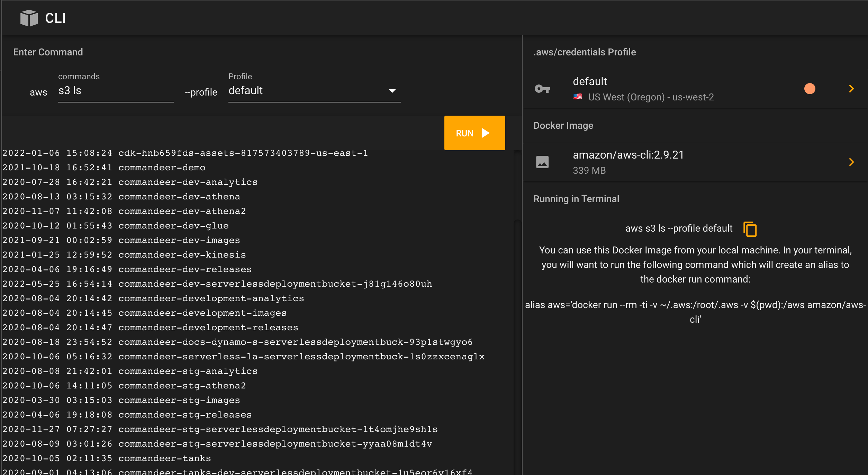Expand the default credentials profile chevron
868x475 pixels.
pyautogui.click(x=851, y=89)
